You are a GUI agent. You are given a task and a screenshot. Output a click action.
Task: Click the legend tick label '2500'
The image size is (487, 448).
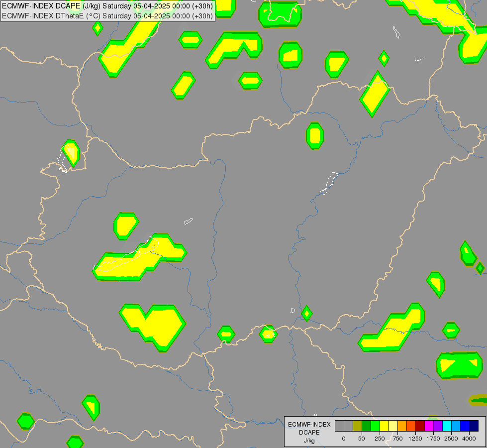451,439
